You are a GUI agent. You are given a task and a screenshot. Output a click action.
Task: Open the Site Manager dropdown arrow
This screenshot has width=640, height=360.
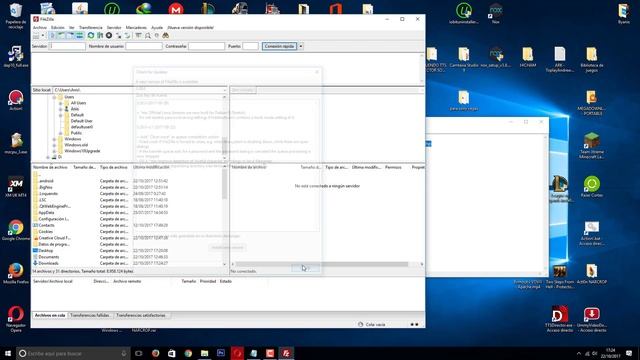pos(42,36)
